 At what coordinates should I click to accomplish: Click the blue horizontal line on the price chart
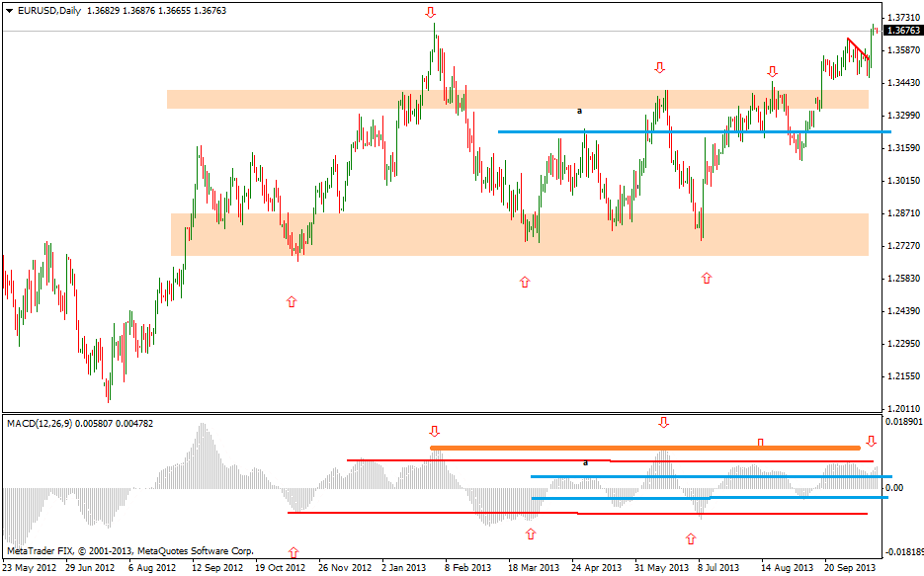point(692,131)
